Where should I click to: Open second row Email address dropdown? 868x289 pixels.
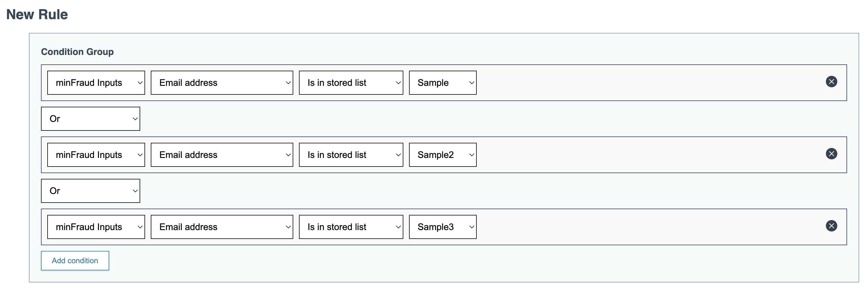coord(222,155)
